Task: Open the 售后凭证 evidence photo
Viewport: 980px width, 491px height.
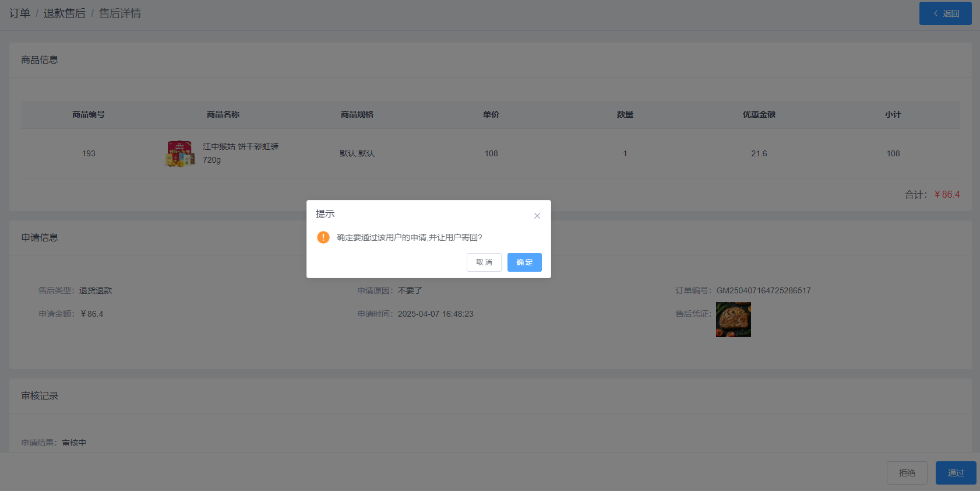Action: point(733,320)
